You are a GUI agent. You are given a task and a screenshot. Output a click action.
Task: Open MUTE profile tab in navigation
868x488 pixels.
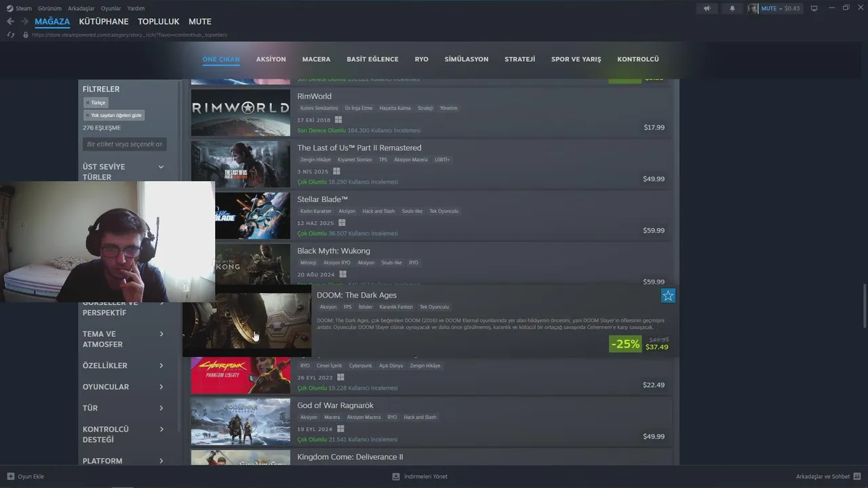[200, 22]
